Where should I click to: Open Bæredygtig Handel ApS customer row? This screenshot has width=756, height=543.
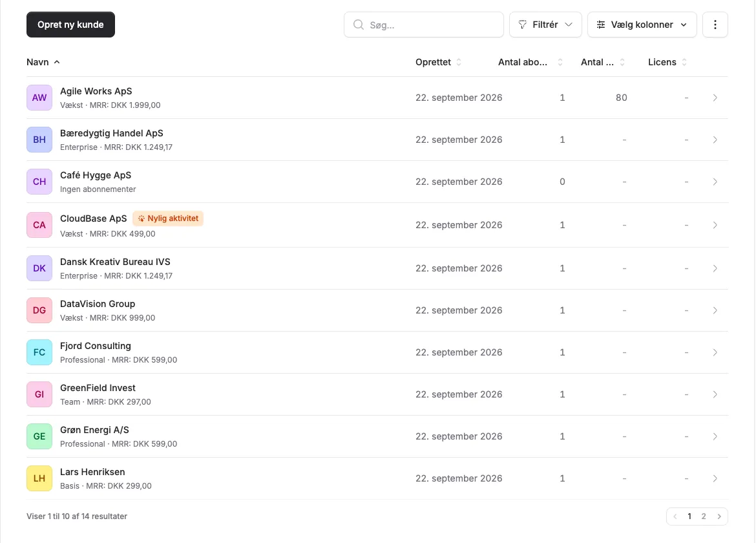click(377, 140)
